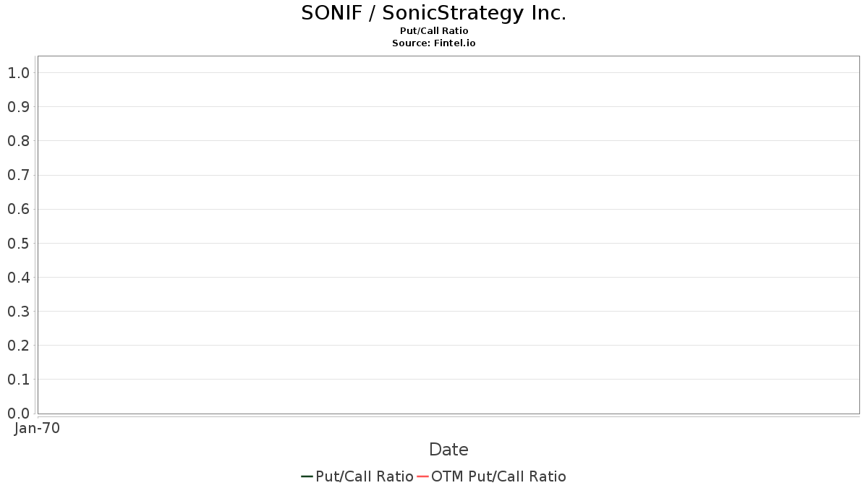Click the 0.2 y-axis tick label

pos(18,346)
